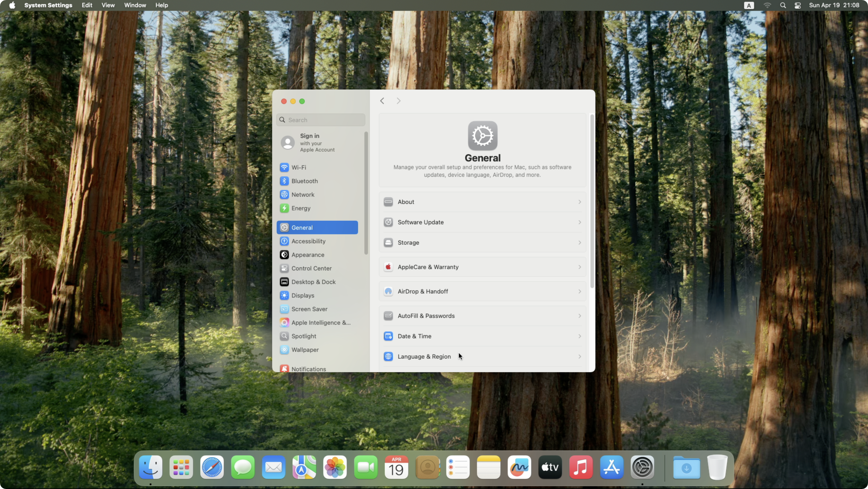Screen dimensions: 868x489
Task: Select Accessibility in the sidebar
Action: (x=317, y=241)
